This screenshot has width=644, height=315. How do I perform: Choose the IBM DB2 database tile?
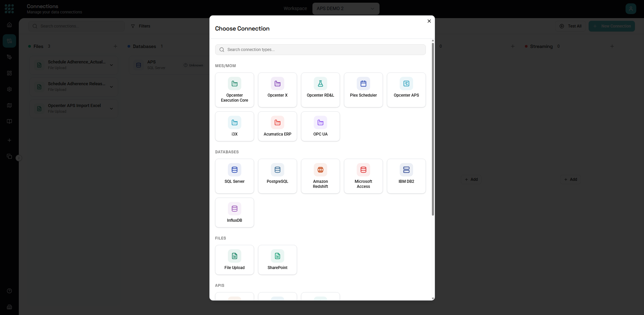(x=406, y=176)
